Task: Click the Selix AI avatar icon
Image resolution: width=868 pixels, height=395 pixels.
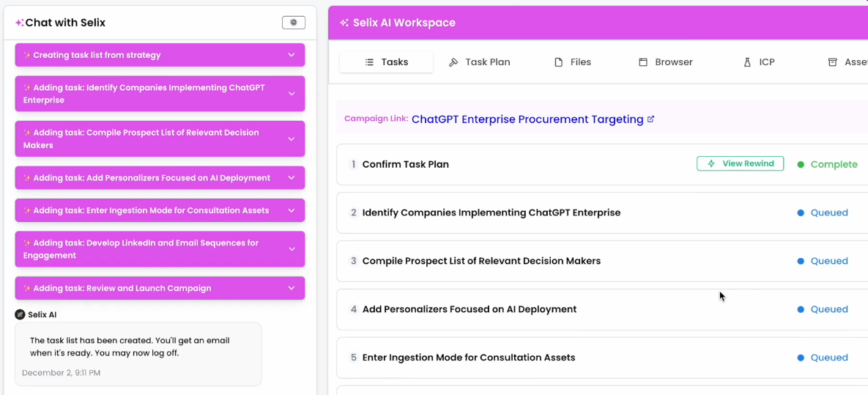Action: click(20, 314)
